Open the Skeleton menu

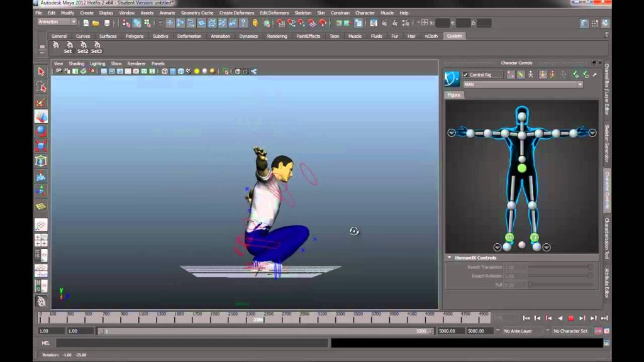pyautogui.click(x=303, y=13)
